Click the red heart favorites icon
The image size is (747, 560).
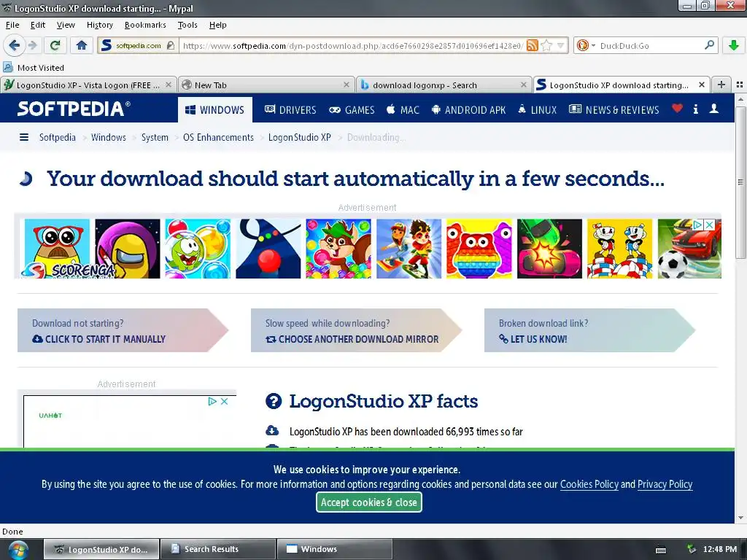point(677,109)
